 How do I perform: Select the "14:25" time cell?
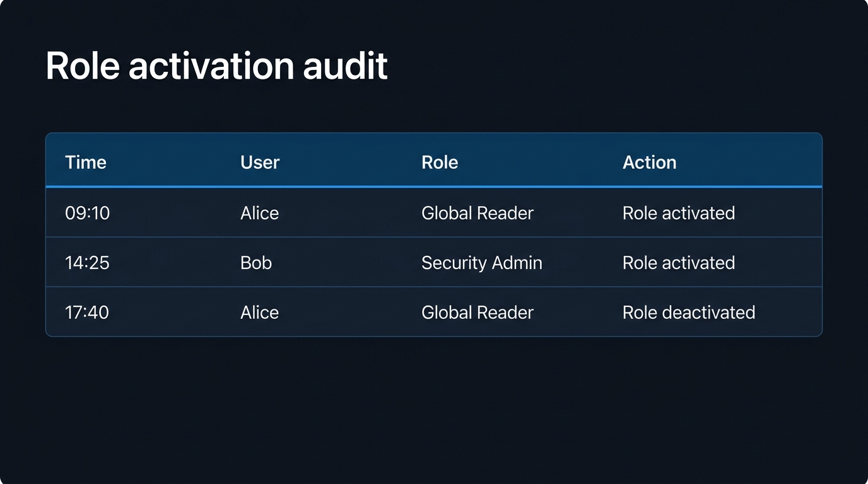pyautogui.click(x=87, y=262)
